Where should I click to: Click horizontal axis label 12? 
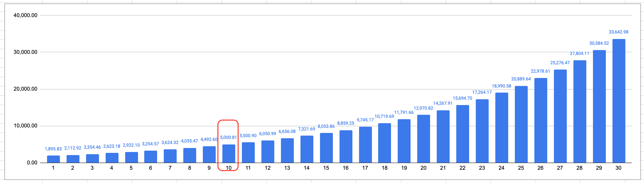pyautogui.click(x=268, y=168)
